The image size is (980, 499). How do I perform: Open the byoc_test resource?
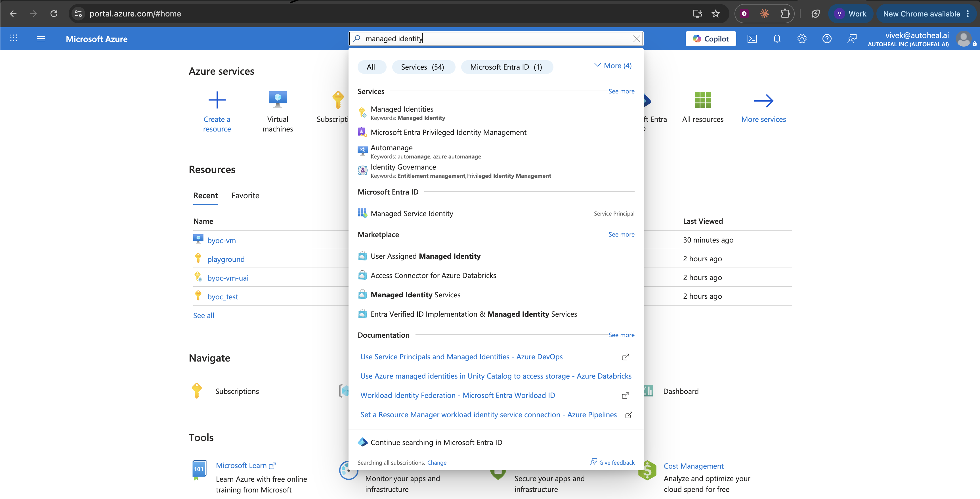click(x=223, y=297)
